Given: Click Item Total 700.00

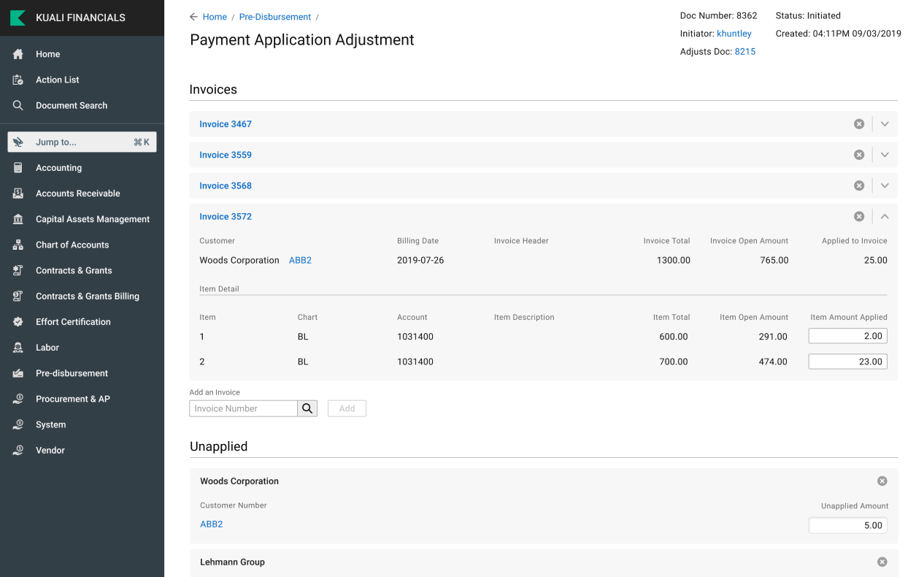Looking at the screenshot, I should coord(673,362).
